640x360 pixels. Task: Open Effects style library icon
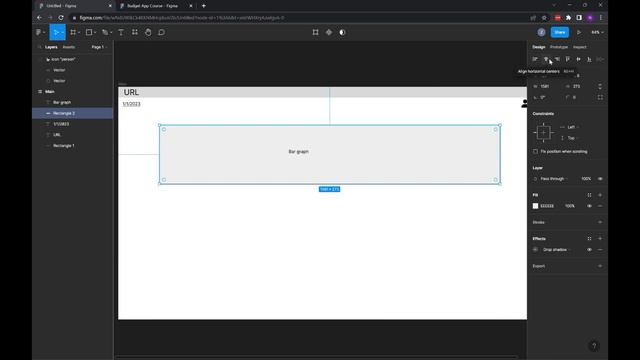589,239
